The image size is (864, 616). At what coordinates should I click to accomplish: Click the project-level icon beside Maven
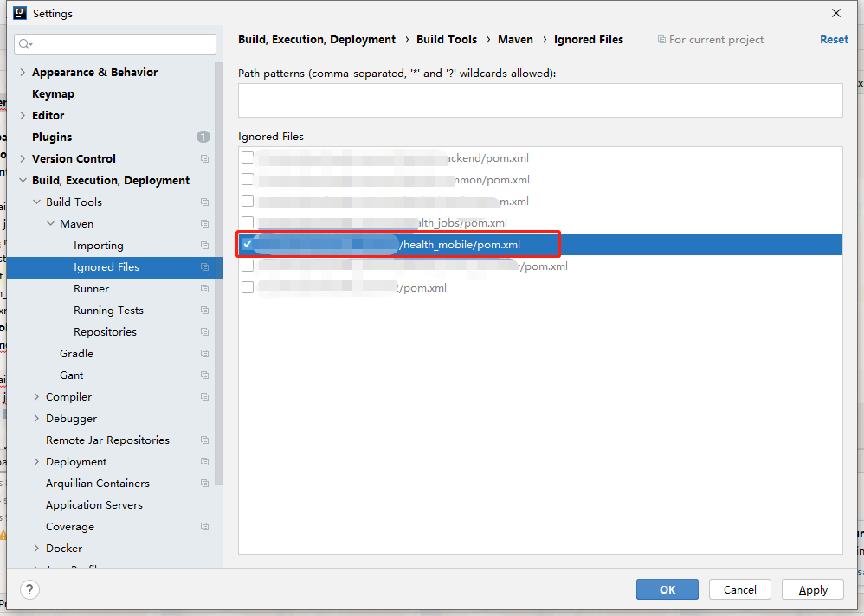[x=205, y=224]
